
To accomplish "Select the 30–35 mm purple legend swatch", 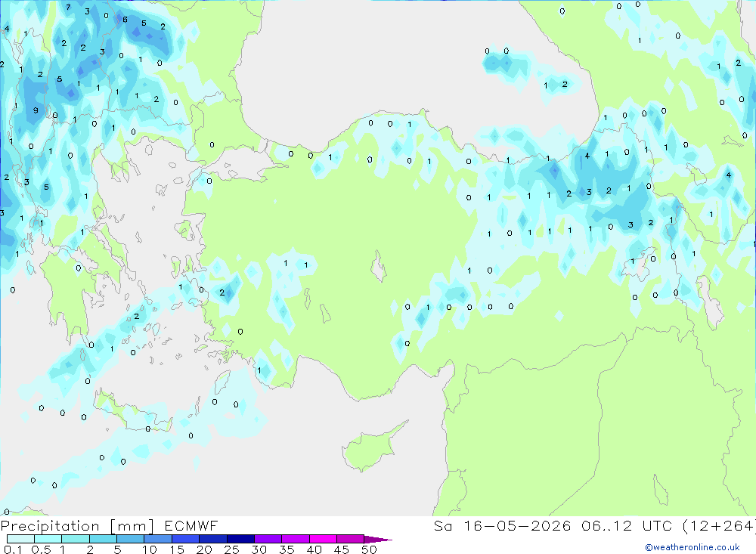I will pyautogui.click(x=268, y=539).
